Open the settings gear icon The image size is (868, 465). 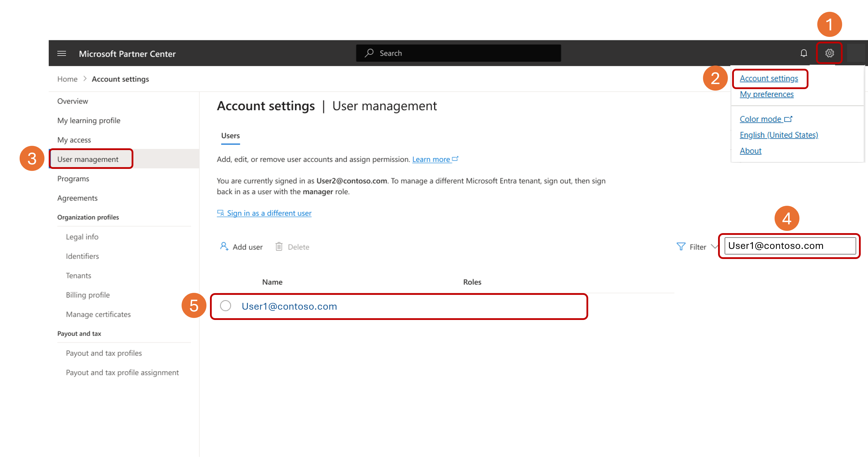point(829,53)
